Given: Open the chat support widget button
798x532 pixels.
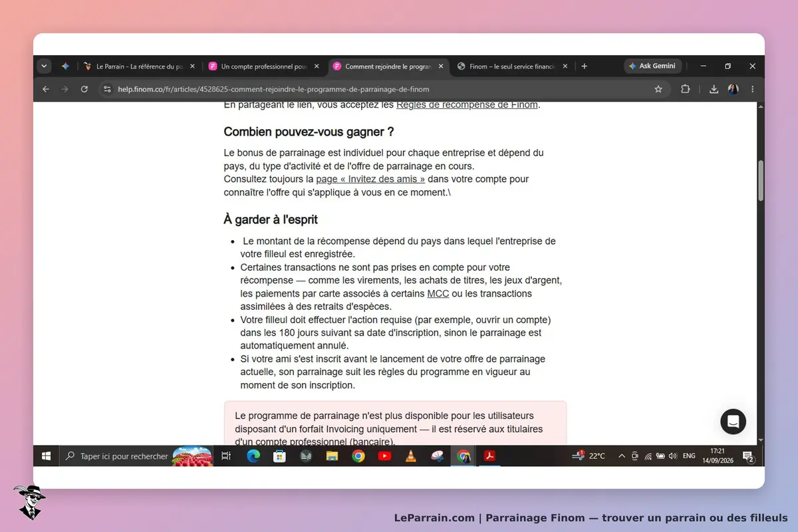Looking at the screenshot, I should pos(733,422).
